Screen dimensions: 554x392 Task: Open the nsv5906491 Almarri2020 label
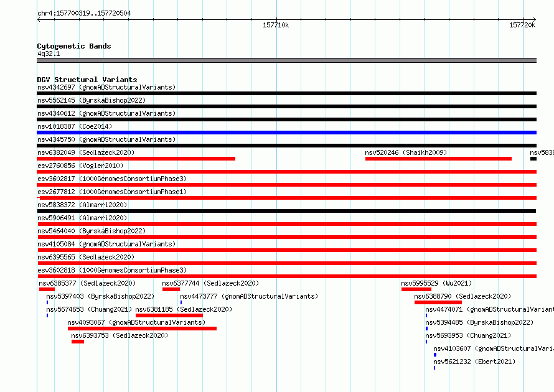point(82,218)
